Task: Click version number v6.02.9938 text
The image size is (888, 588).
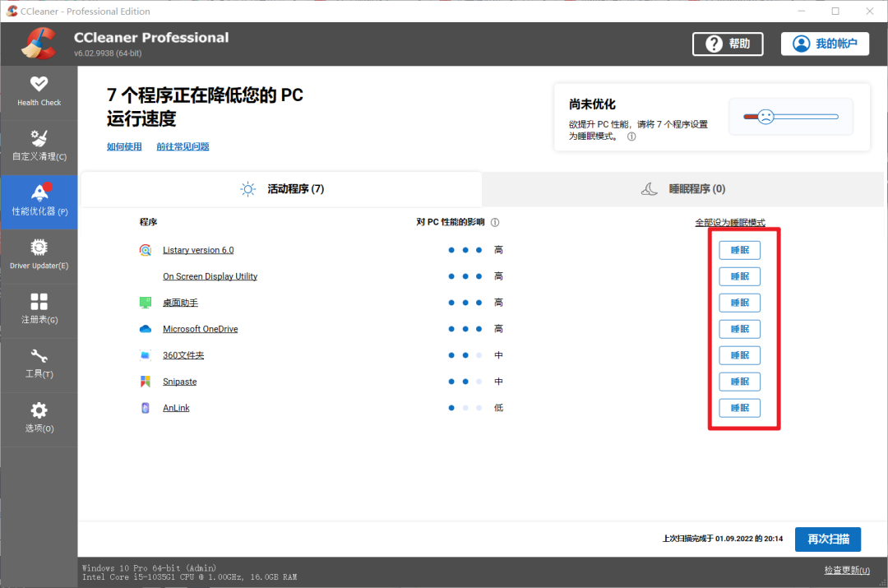Action: point(108,53)
